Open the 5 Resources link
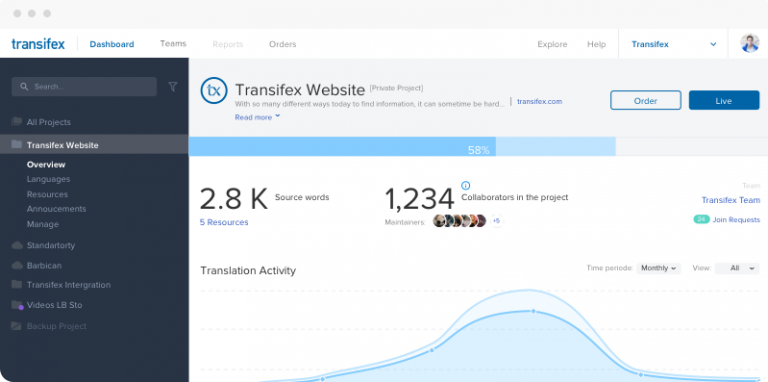The height and width of the screenshot is (382, 768). [224, 222]
